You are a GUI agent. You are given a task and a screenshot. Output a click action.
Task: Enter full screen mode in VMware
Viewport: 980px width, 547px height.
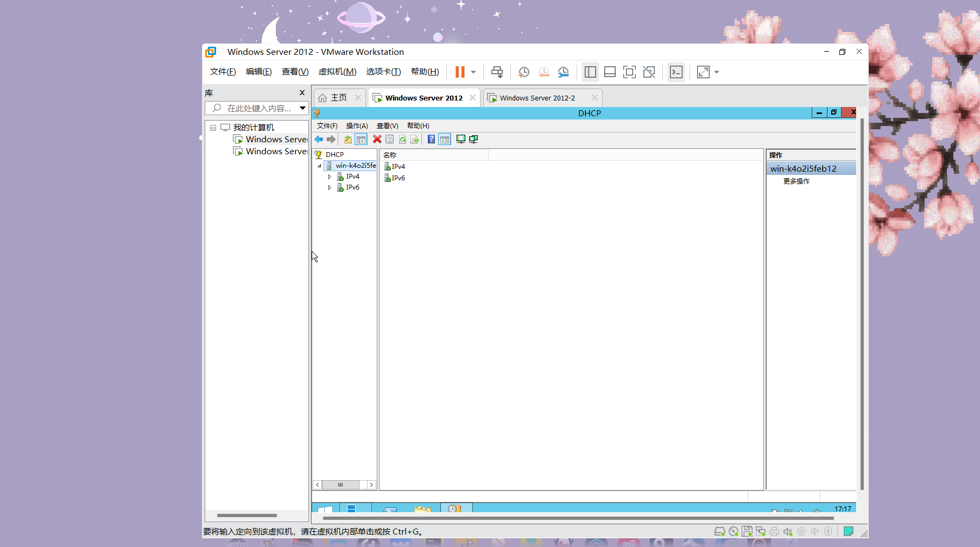[x=629, y=72]
